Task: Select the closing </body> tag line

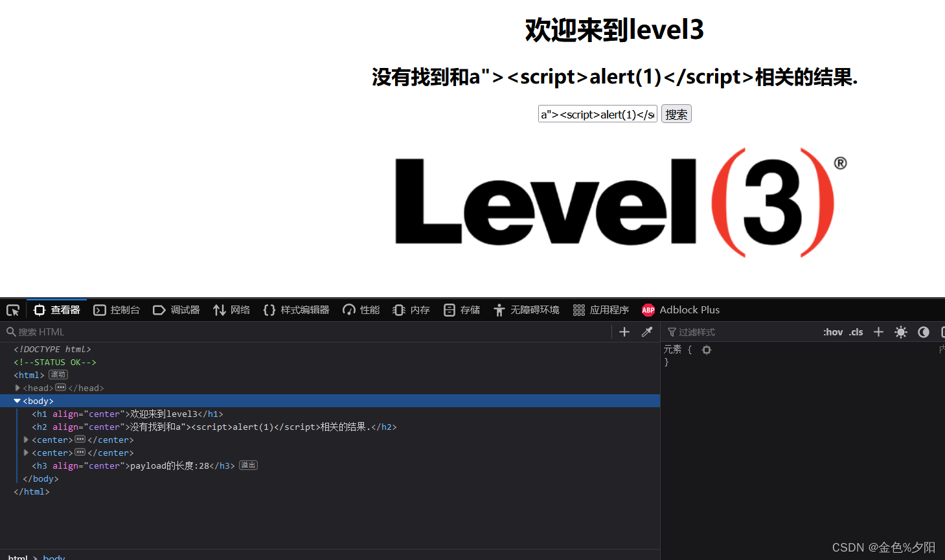Action: click(41, 478)
